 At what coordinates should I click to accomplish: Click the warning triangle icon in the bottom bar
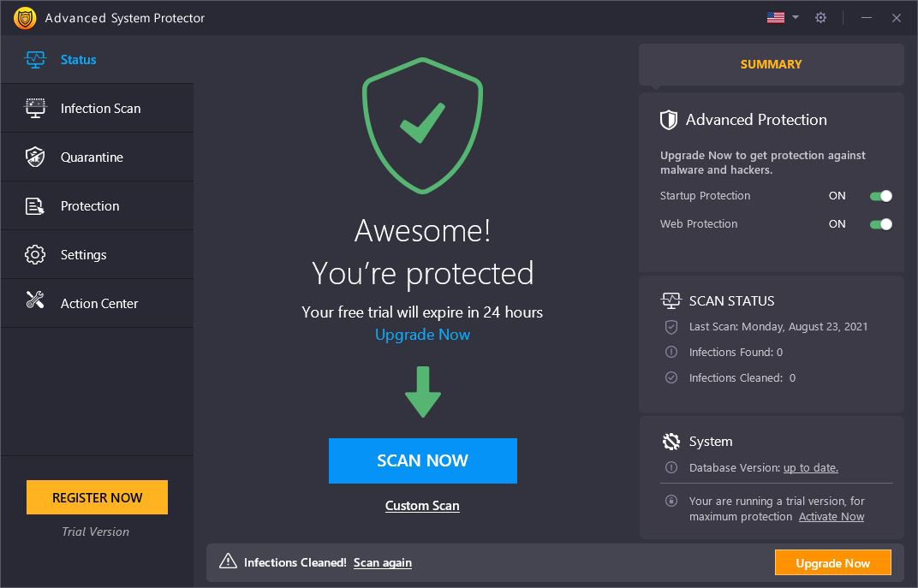coord(228,561)
